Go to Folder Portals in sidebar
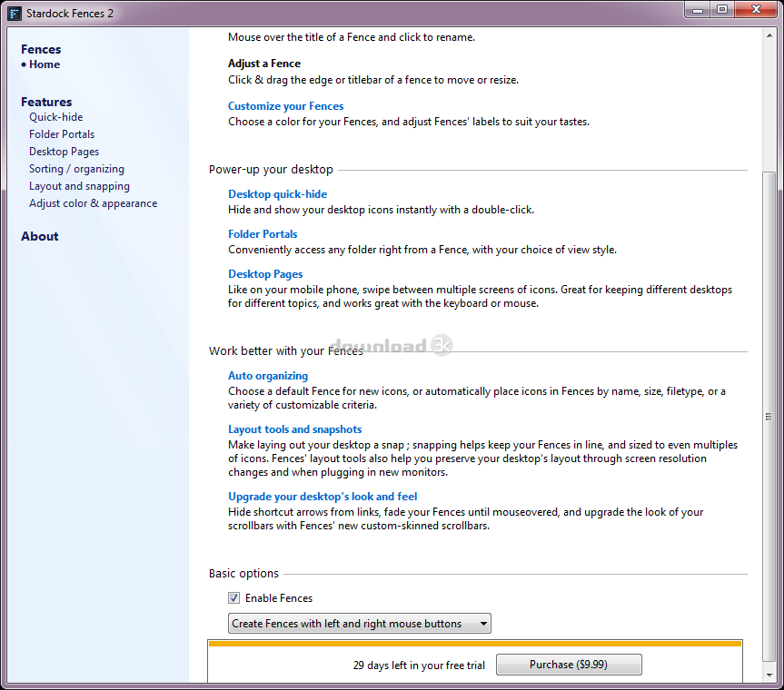Screen dimensions: 784x690 coord(62,134)
